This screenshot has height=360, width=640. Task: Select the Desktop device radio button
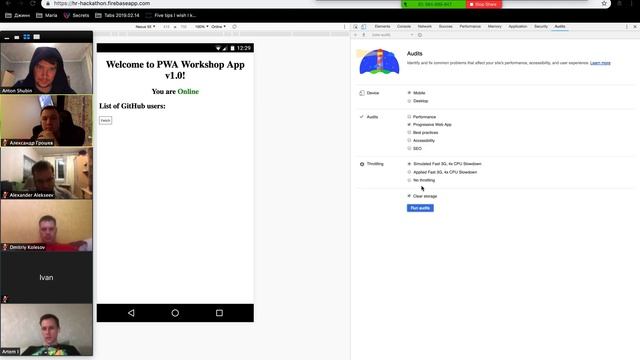[x=409, y=101]
